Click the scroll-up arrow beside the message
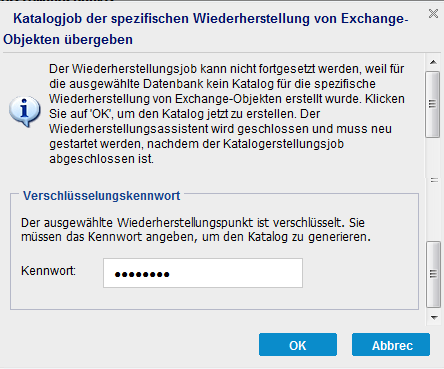This screenshot has height=369, width=444. tap(433, 62)
